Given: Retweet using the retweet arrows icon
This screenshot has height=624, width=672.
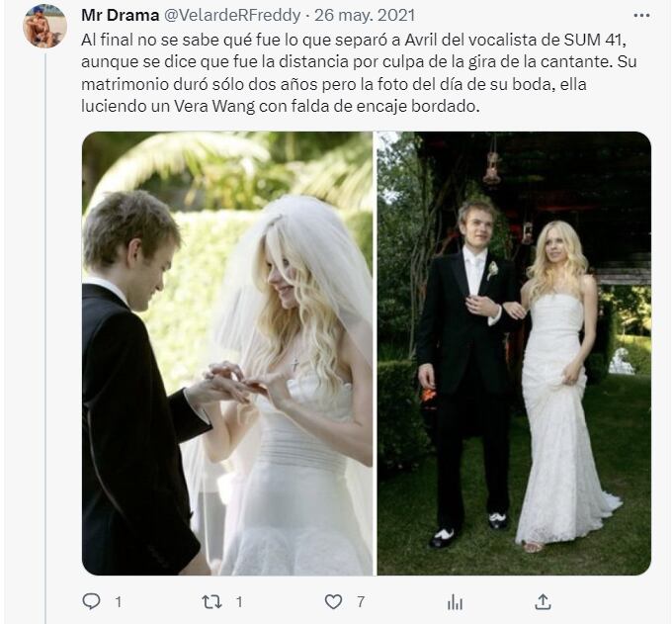Looking at the screenshot, I should coord(212,600).
